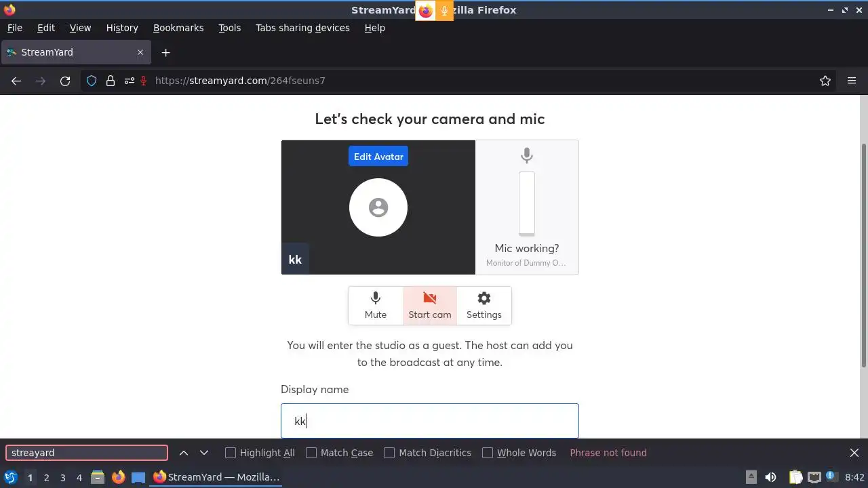Open the History menu
The width and height of the screenshot is (868, 488).
pos(122,28)
